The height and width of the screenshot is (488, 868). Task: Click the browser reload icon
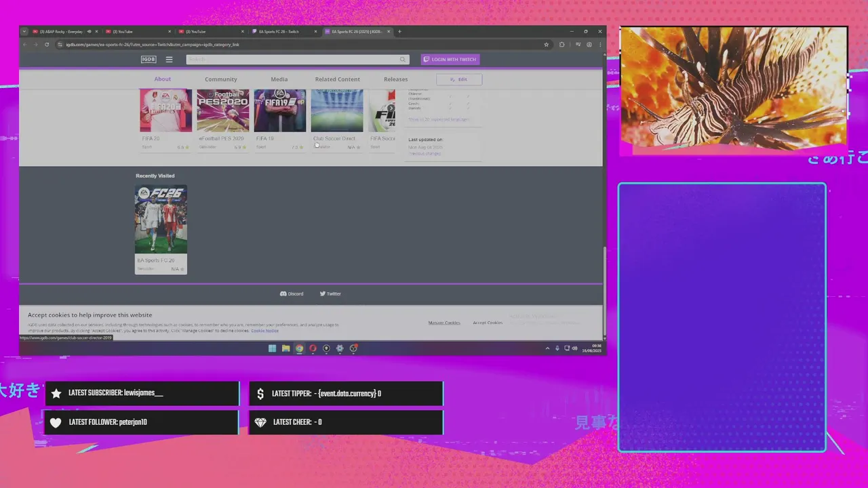pyautogui.click(x=47, y=45)
